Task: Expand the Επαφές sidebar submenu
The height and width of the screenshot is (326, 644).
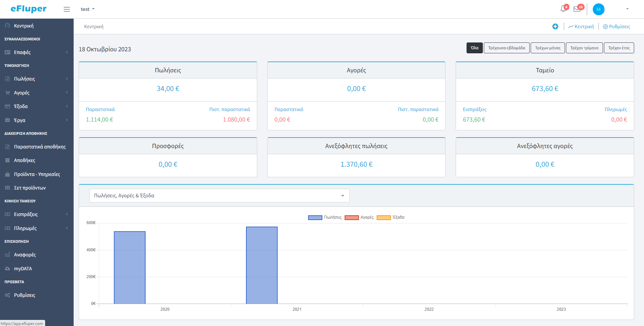Action: (22, 52)
